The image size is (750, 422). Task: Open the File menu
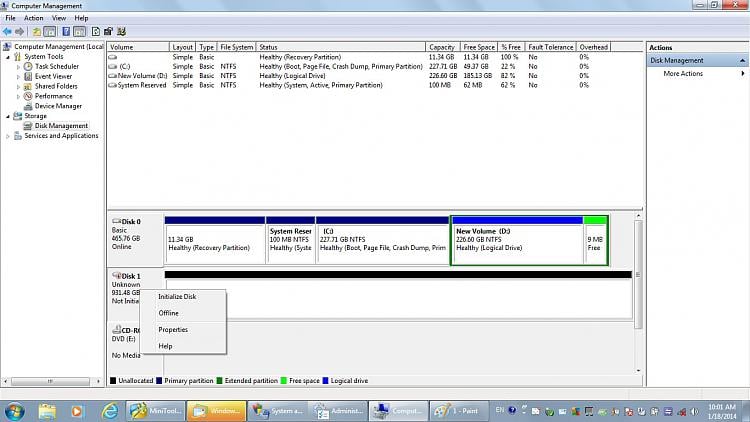coord(11,18)
